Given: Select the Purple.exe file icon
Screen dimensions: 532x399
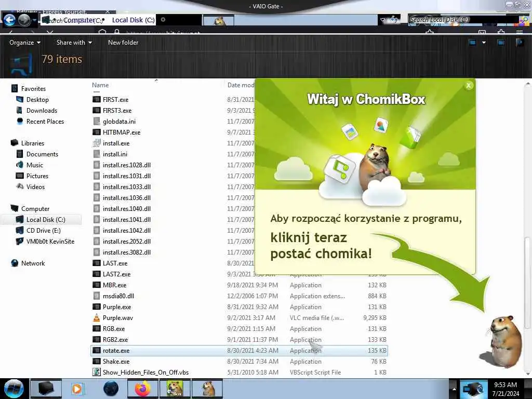Looking at the screenshot, I should (96, 307).
